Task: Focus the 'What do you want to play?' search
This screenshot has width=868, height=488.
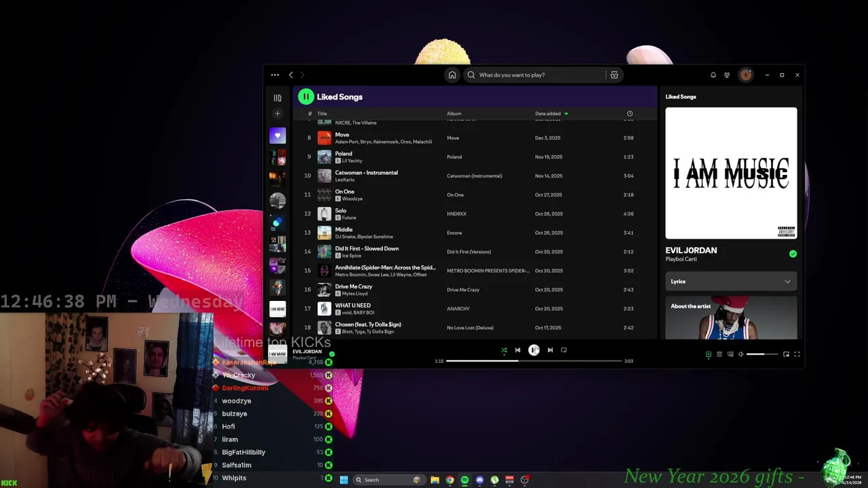Action: [536, 75]
